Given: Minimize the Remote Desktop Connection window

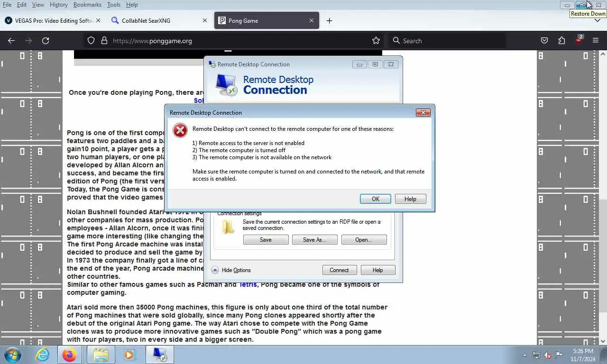Looking at the screenshot, I should coord(359,64).
